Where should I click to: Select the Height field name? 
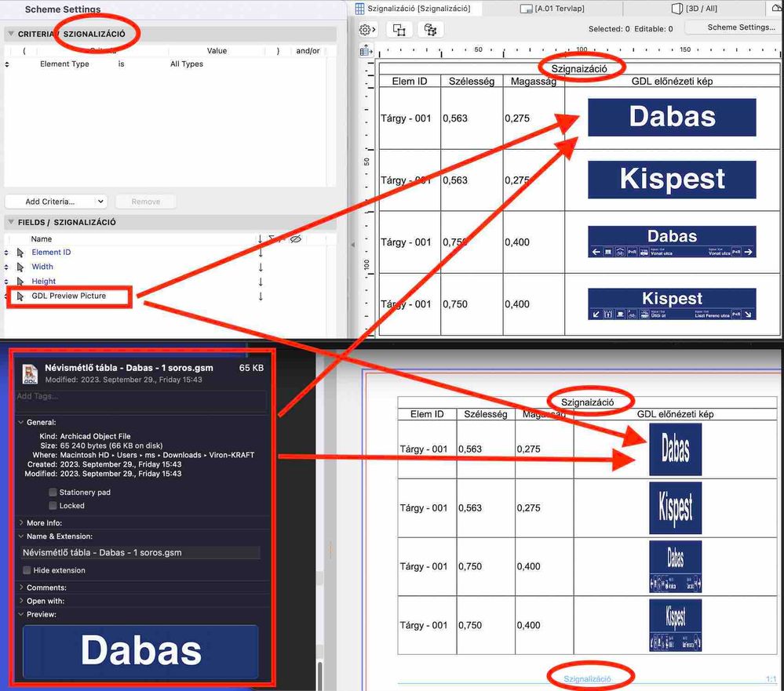point(43,282)
